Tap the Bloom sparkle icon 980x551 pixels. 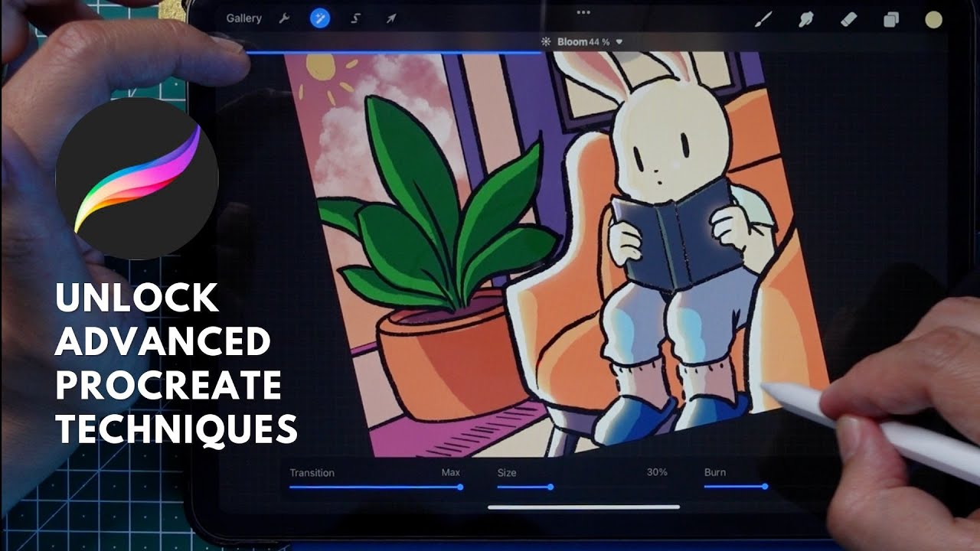546,42
